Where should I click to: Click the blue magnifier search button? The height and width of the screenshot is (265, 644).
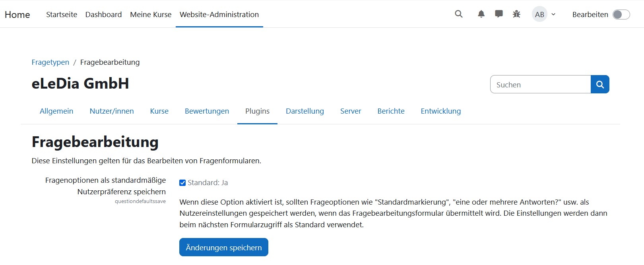(x=600, y=84)
